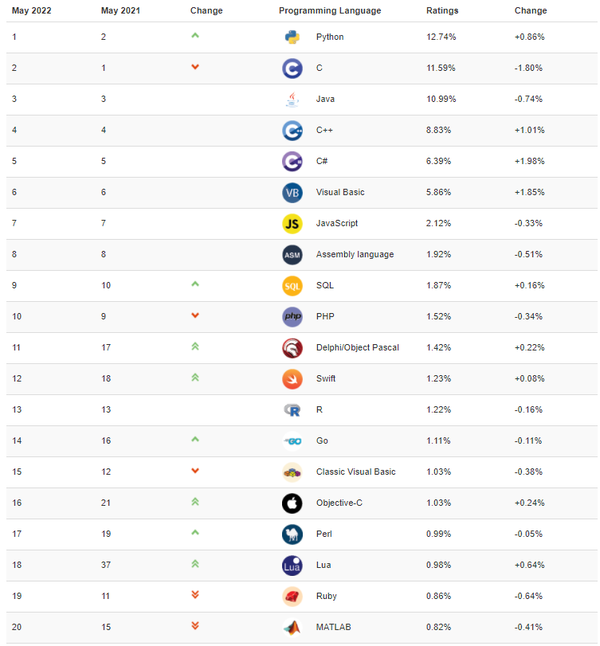
Task: Click the PHP logo icon
Action: coord(292,316)
